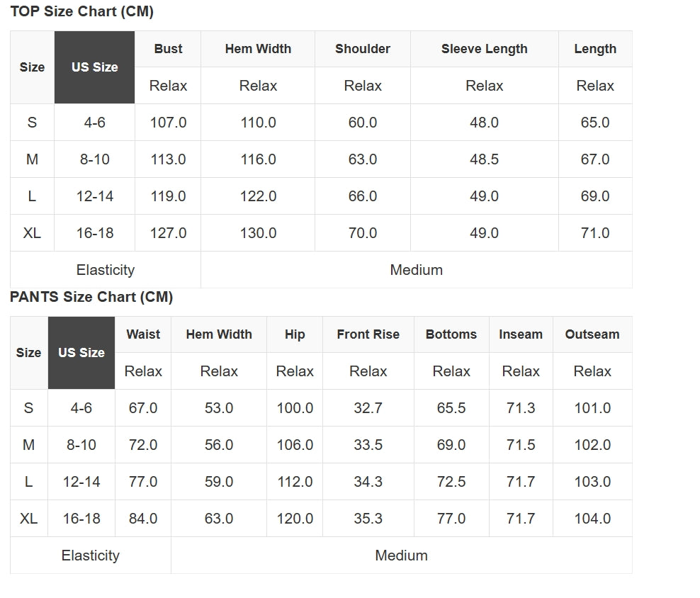Select the Outseam column header
Screen dimensions: 700x598
click(592, 334)
